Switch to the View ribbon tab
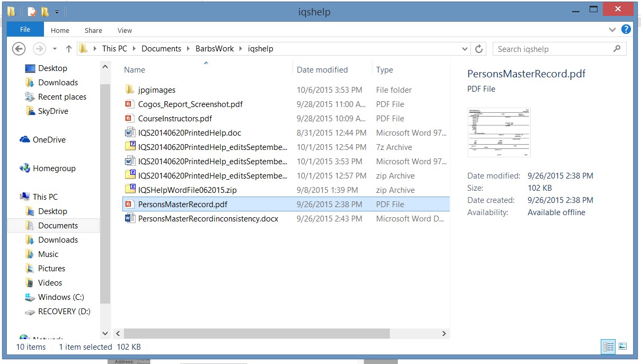The height and width of the screenshot is (364, 641). tap(124, 30)
